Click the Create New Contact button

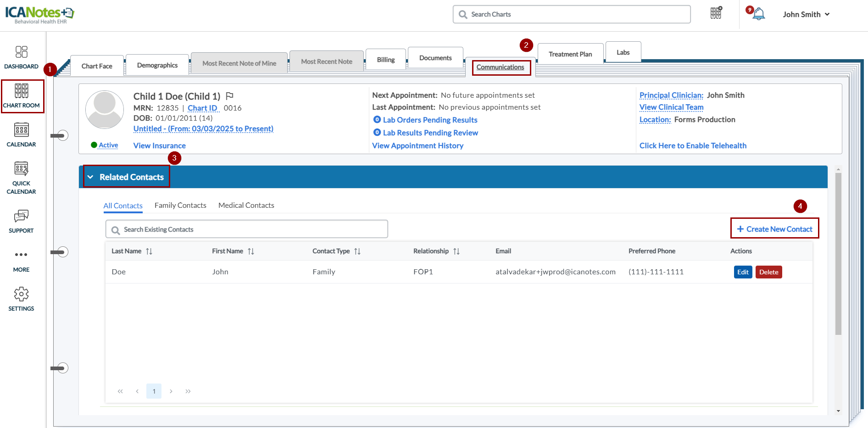point(774,229)
